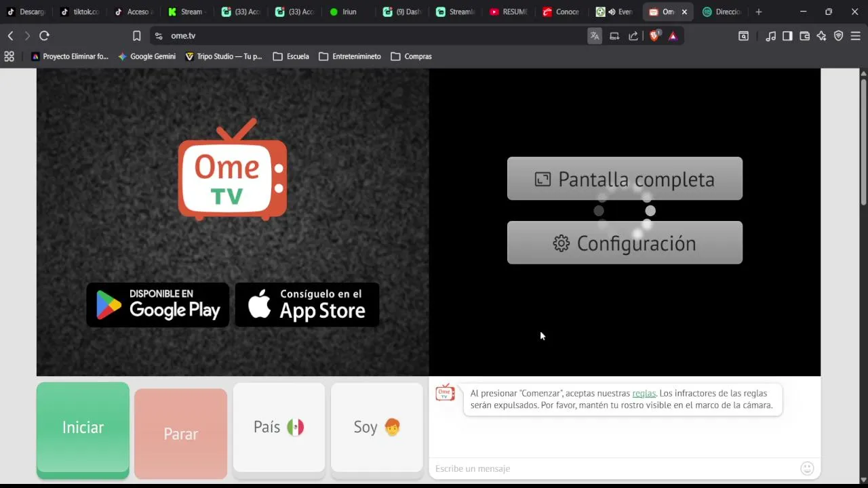Close the active Ome tab
This screenshot has width=868, height=488.
tap(684, 12)
